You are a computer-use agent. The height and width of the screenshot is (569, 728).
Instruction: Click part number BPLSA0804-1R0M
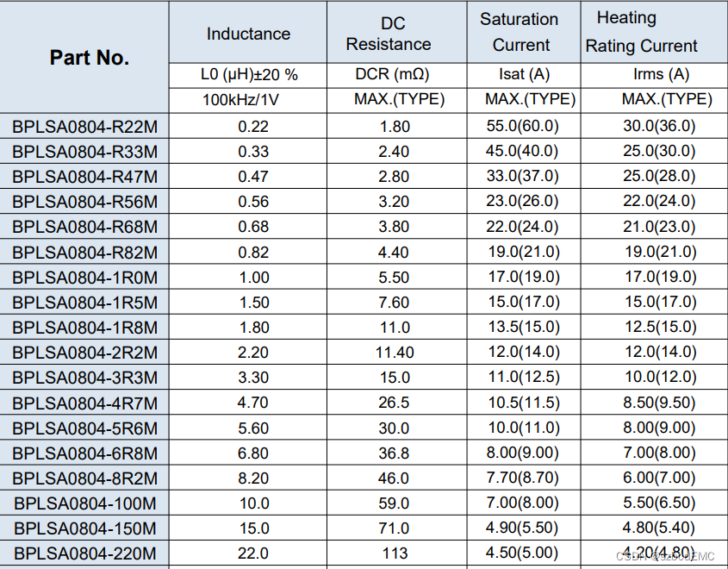coord(85,278)
